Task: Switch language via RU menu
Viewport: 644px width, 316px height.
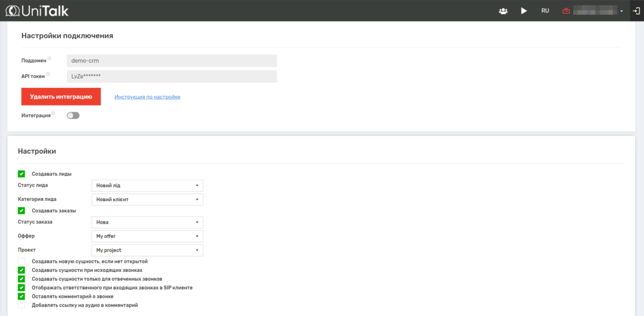Action: point(545,11)
